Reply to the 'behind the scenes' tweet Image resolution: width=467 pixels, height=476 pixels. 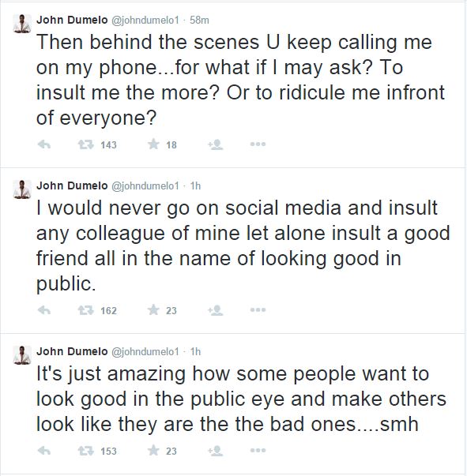point(44,144)
